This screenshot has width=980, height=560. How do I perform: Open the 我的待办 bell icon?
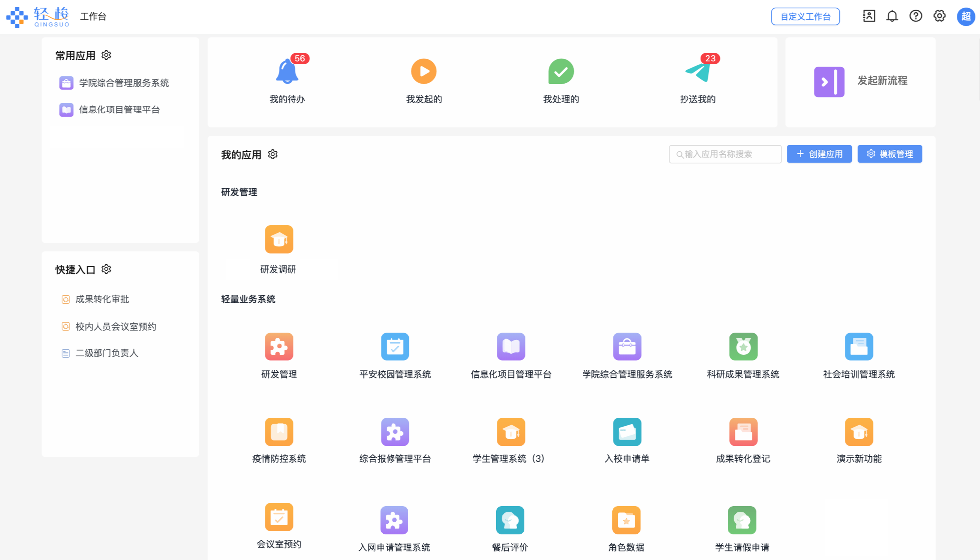click(x=287, y=71)
